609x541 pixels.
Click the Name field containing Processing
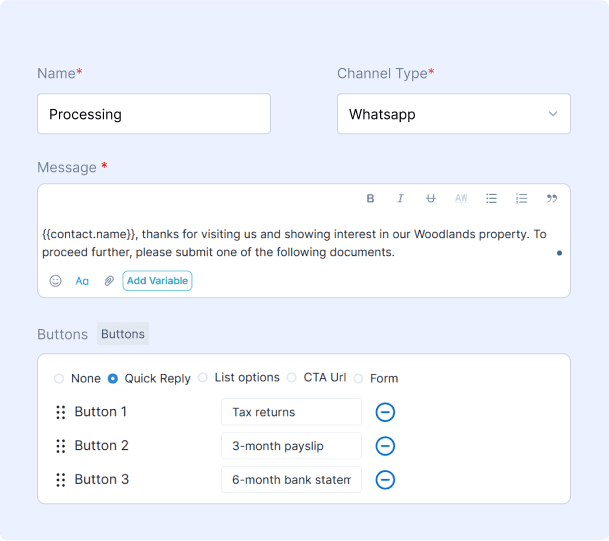coord(154,114)
